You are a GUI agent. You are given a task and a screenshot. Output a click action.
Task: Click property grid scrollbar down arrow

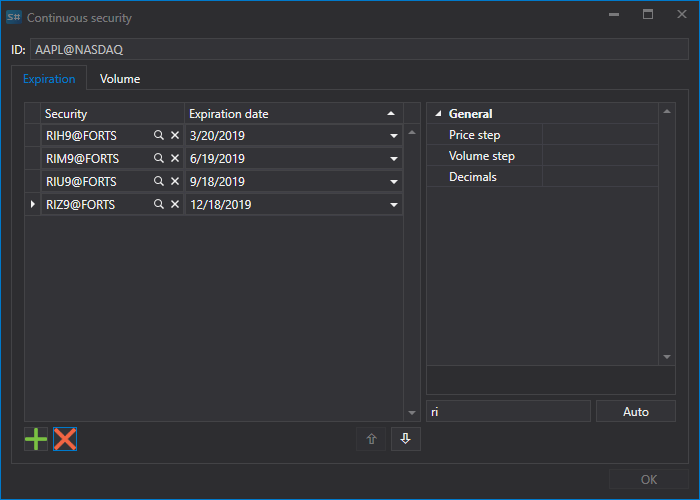667,357
